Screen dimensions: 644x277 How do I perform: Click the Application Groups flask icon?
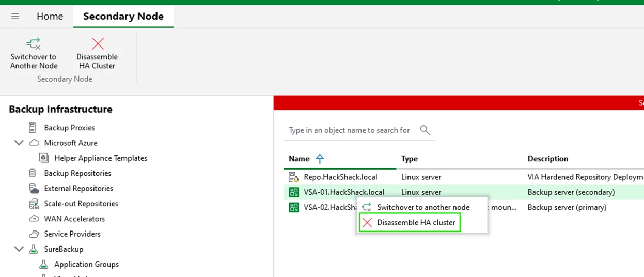click(44, 264)
